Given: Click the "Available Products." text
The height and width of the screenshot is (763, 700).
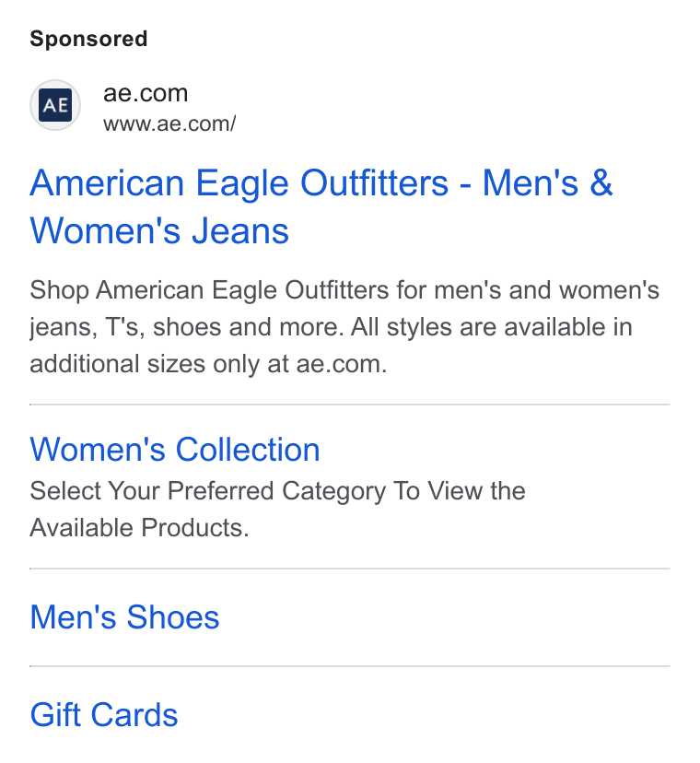Looking at the screenshot, I should (x=140, y=527).
